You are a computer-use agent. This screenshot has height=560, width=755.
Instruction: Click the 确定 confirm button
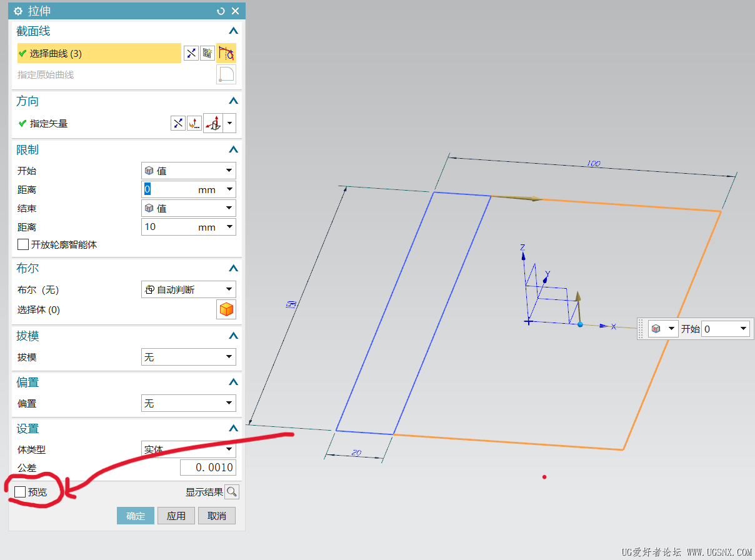[x=135, y=516]
